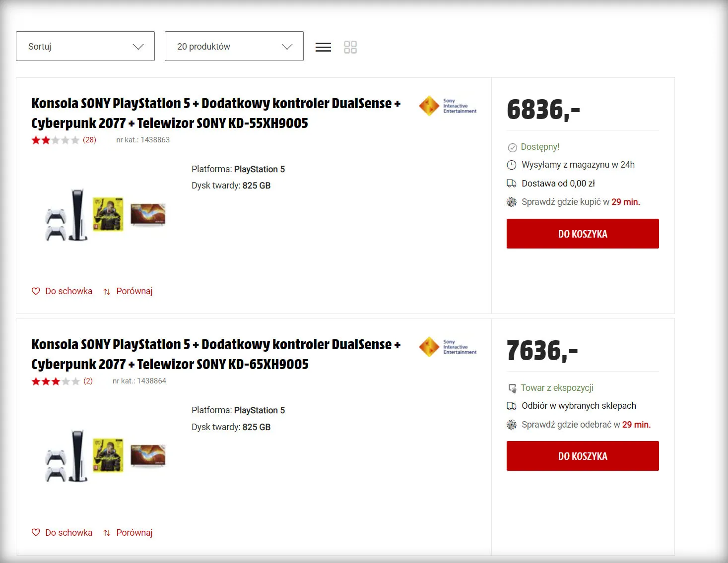This screenshot has height=563, width=728.
Task: Click Sony Interactive Entertainment logo on second product
Action: (x=447, y=347)
